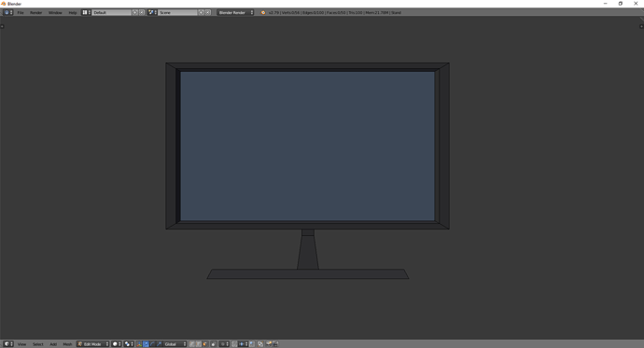The image size is (644, 348).
Task: Open the File menu
Action: pyautogui.click(x=21, y=12)
